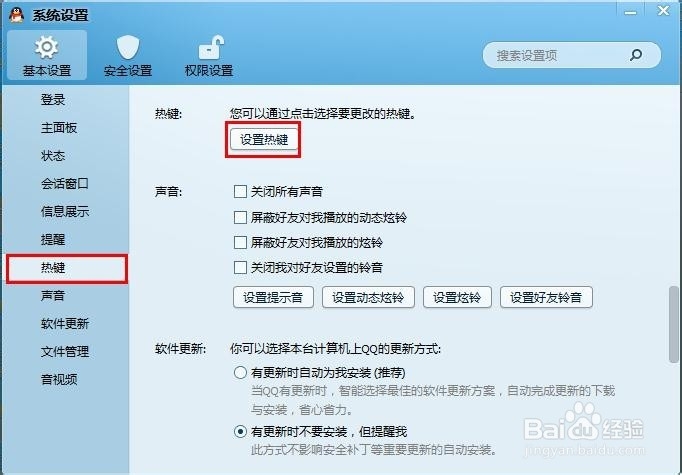Viewport: 682px width, 475px height.
Task: Go to 软件更新 in sidebar
Action: point(65,324)
